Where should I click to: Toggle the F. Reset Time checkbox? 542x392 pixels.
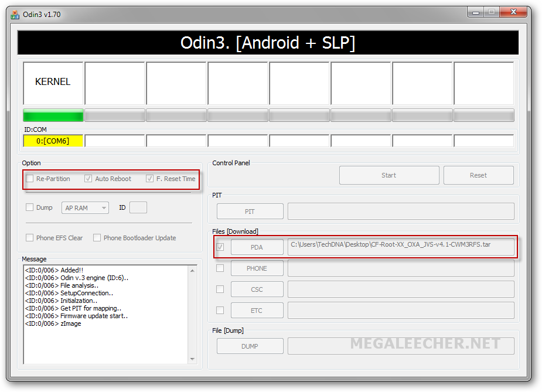point(149,179)
